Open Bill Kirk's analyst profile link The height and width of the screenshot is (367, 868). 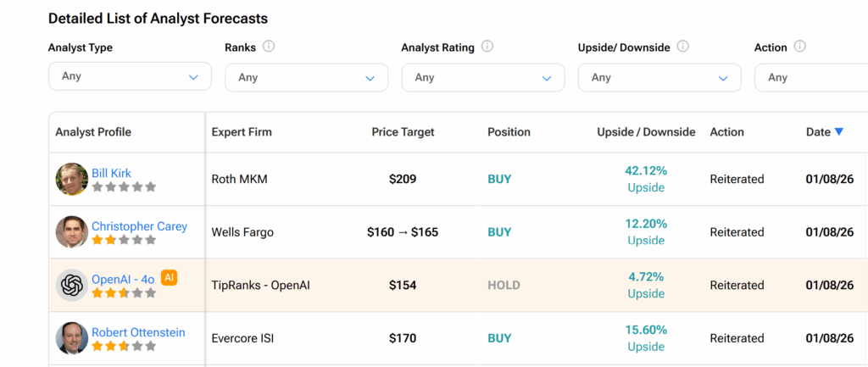click(111, 173)
